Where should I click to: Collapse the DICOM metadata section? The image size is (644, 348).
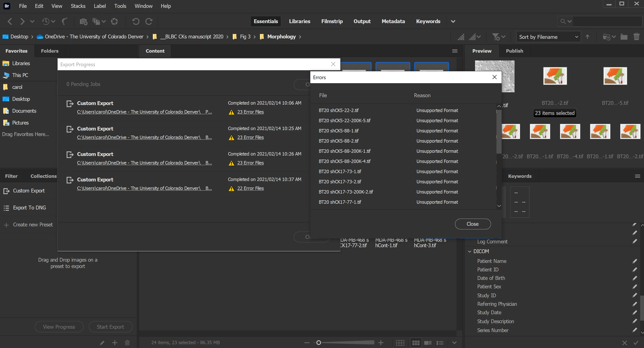(x=470, y=251)
